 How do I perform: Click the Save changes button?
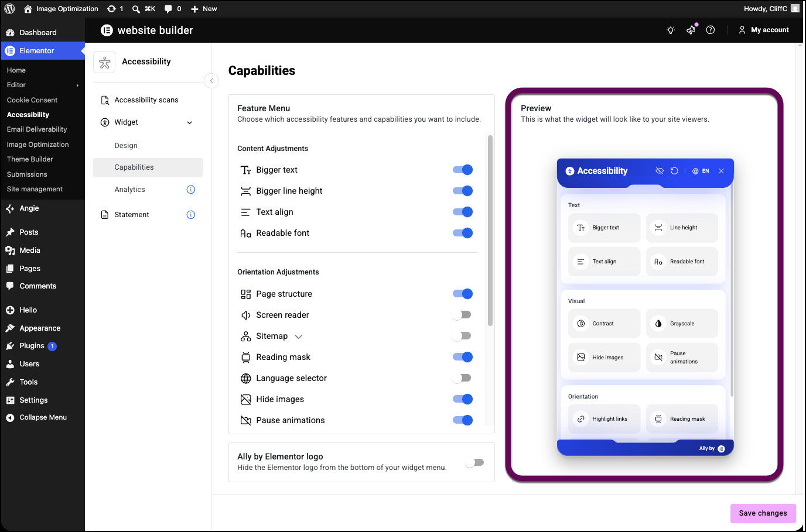tap(763, 513)
